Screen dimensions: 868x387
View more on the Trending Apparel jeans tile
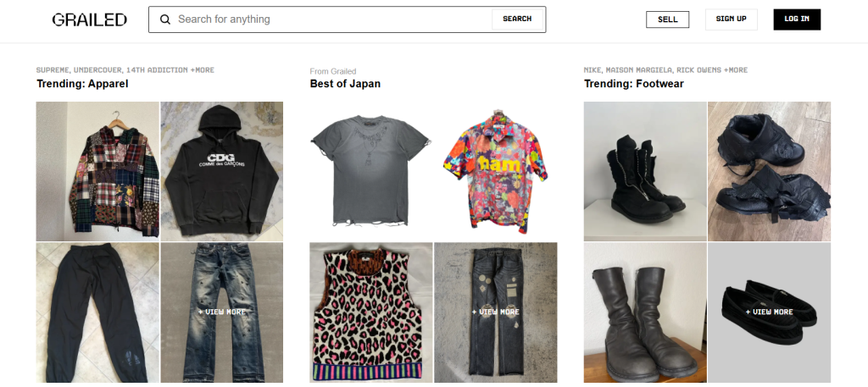[222, 312]
